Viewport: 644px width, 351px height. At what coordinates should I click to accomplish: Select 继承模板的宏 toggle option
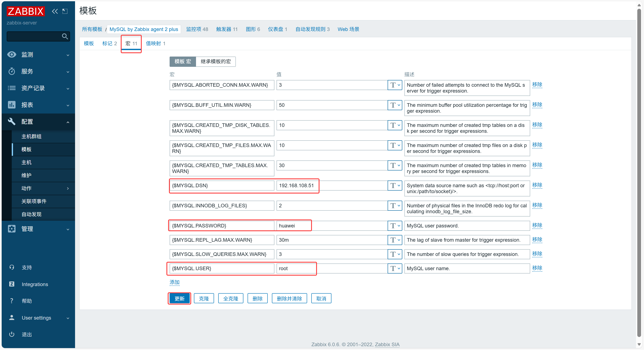[x=216, y=61]
